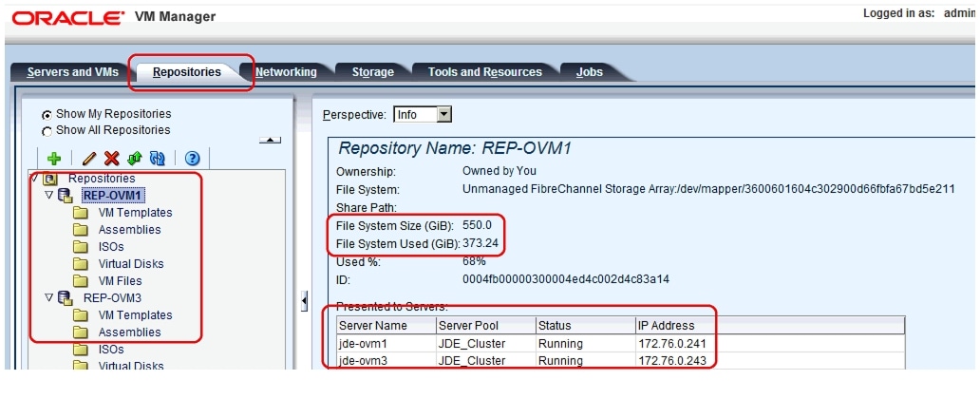
Task: Open the Networking tab
Action: click(x=286, y=72)
